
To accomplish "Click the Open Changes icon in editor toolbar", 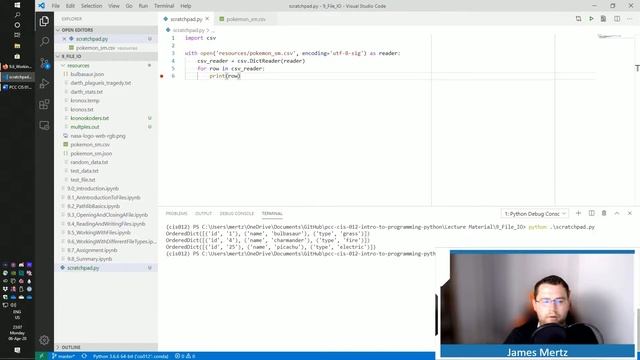I will (578, 19).
